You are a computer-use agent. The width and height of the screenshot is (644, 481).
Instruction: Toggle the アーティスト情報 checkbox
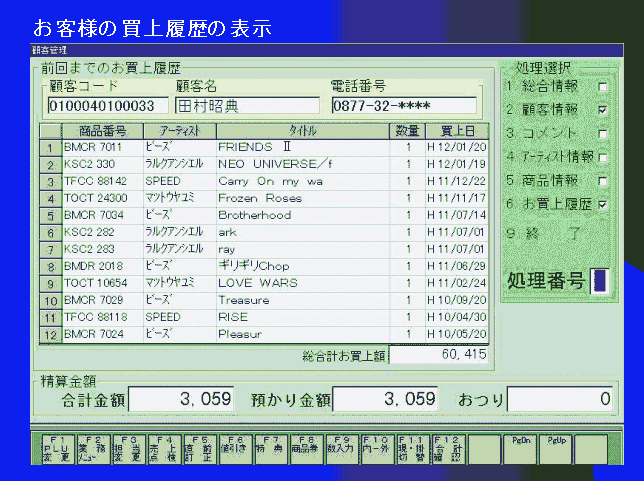tap(602, 157)
